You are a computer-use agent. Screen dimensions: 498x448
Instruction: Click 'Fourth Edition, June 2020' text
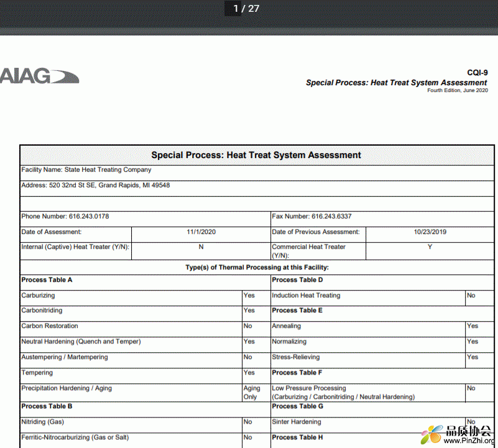(458, 90)
